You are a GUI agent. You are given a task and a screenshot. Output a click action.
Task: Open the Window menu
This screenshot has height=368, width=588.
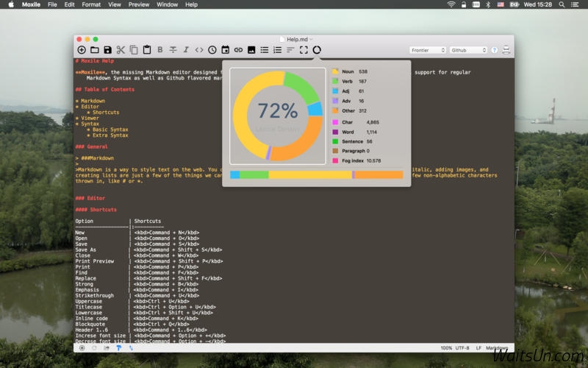click(x=167, y=4)
